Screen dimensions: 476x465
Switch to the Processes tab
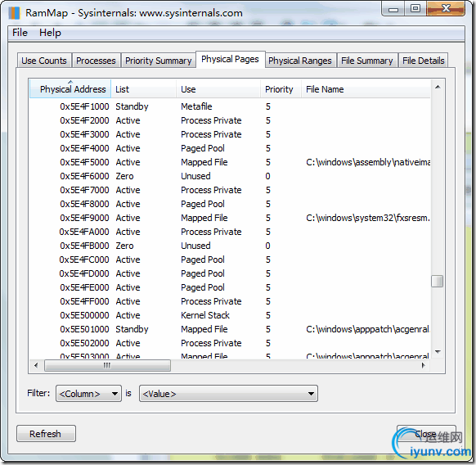point(96,61)
